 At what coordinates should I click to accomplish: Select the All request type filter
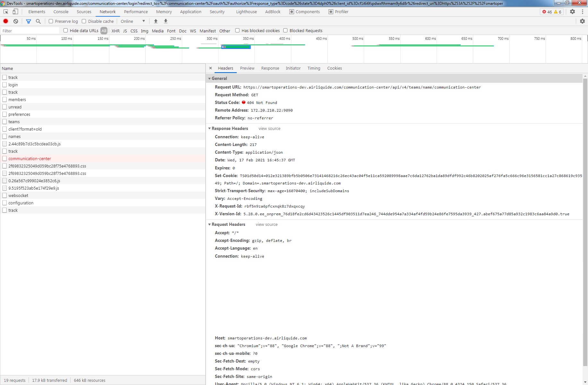(104, 31)
